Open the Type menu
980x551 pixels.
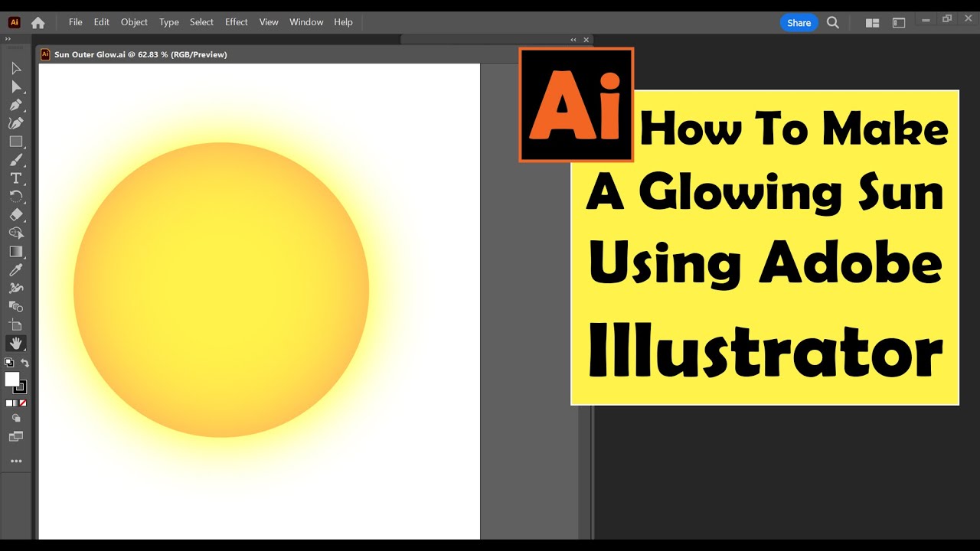click(169, 22)
